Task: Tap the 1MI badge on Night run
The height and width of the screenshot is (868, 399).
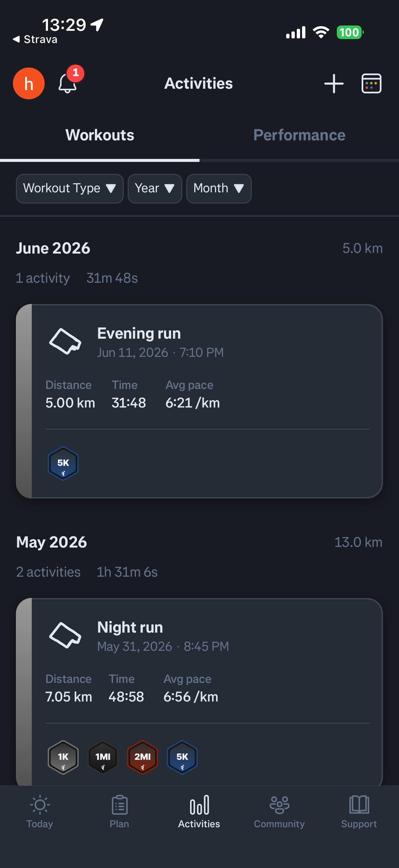Action: (103, 757)
